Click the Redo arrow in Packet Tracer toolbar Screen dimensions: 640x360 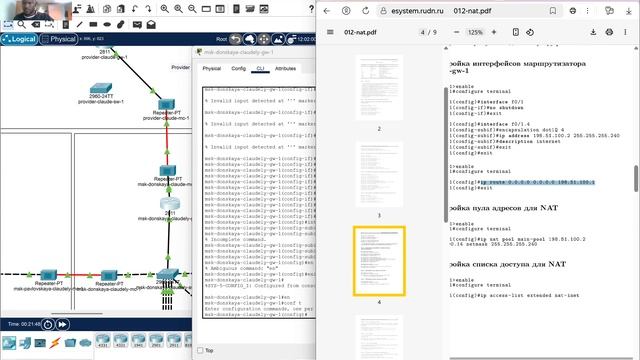[x=148, y=9]
